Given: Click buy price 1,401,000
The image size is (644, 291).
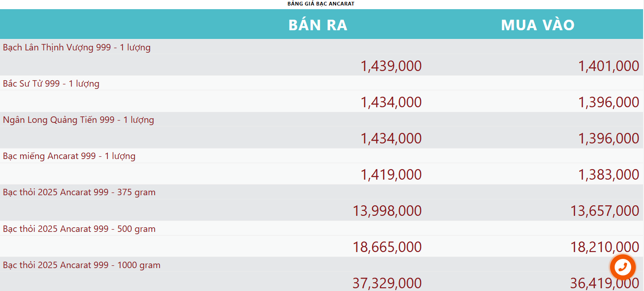Looking at the screenshot, I should pyautogui.click(x=608, y=66).
